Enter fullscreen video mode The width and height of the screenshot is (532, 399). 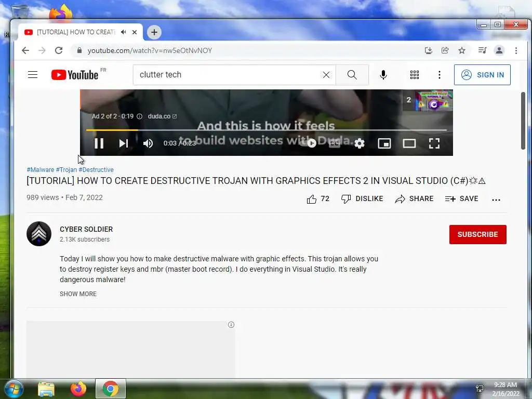(434, 143)
